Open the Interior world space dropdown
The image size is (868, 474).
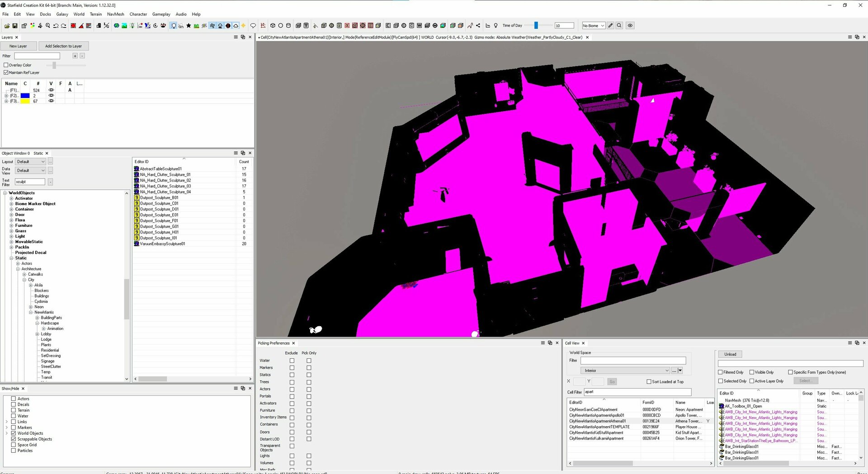(624, 371)
